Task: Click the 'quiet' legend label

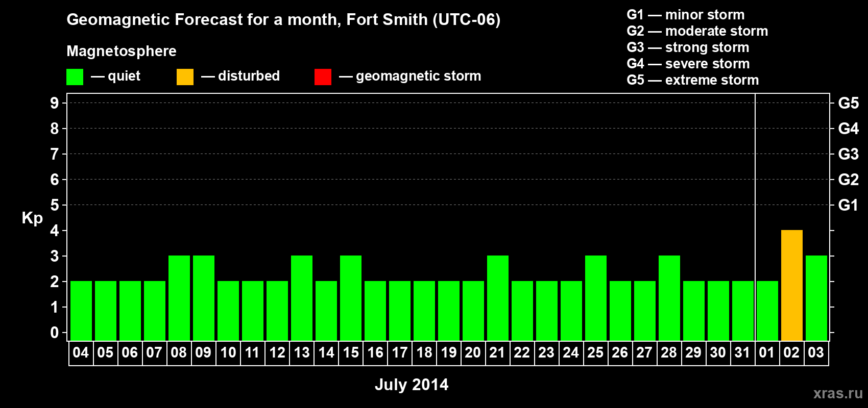Action: 124,76
